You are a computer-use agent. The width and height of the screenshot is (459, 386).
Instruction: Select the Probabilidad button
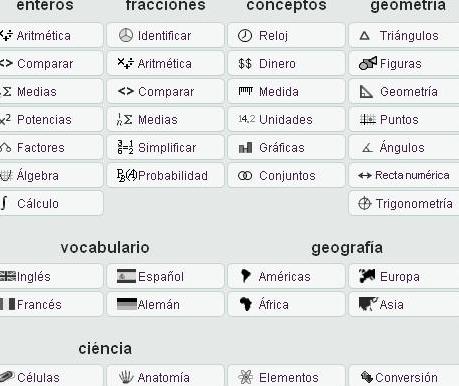166,175
